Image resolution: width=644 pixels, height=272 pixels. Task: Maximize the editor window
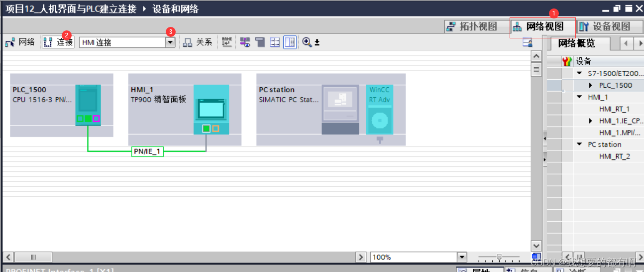point(629,8)
